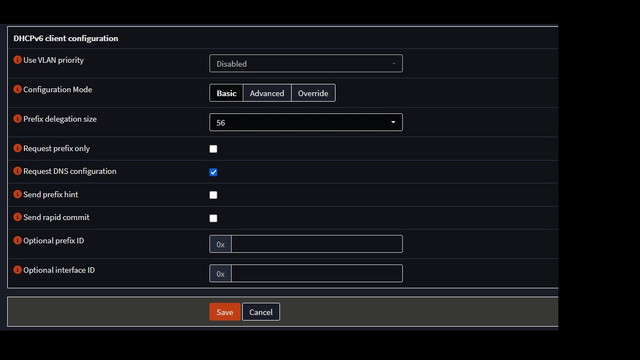Enable the Send rapid commit checkbox
Screen dimensions: 640x360
[x=213, y=218]
